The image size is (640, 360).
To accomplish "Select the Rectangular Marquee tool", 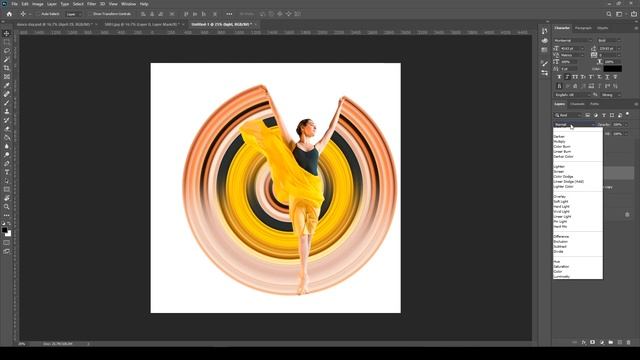I will click(x=7, y=42).
